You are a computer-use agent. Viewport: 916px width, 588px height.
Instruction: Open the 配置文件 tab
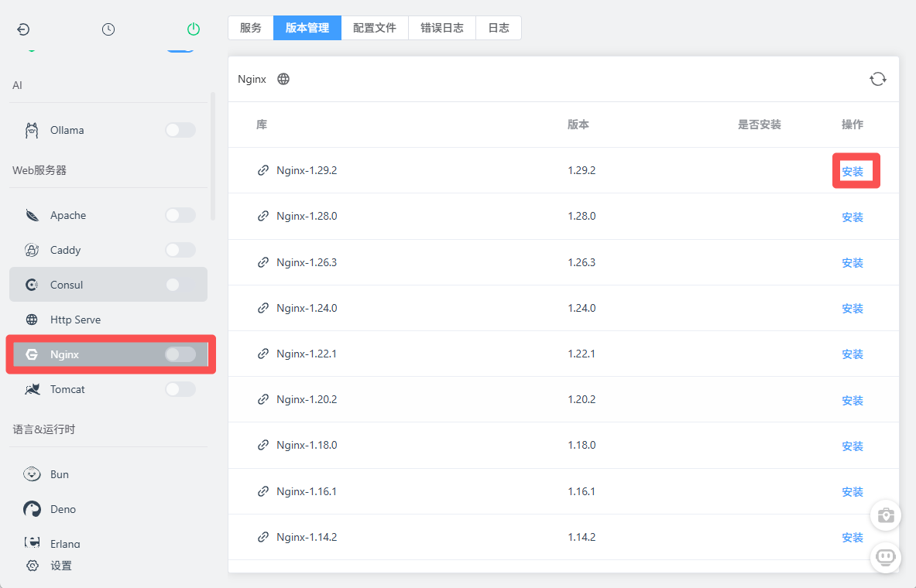coord(375,28)
